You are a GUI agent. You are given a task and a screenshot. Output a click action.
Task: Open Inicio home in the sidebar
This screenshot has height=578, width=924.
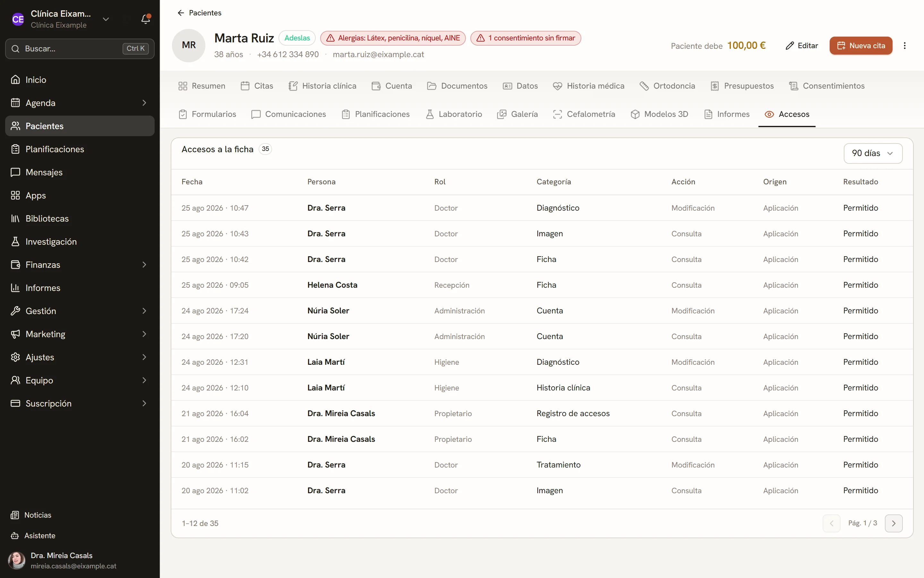[x=80, y=80]
